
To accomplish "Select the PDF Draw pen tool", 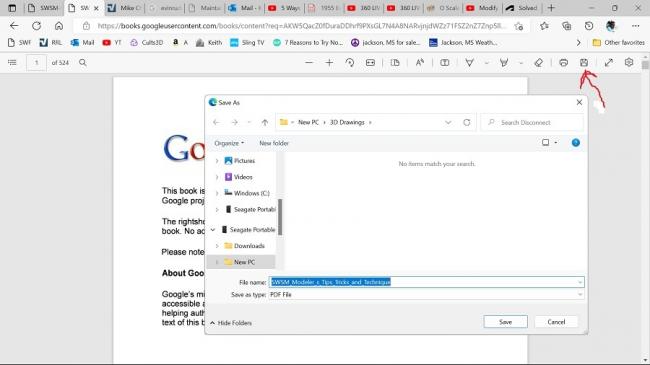I will (x=469, y=63).
